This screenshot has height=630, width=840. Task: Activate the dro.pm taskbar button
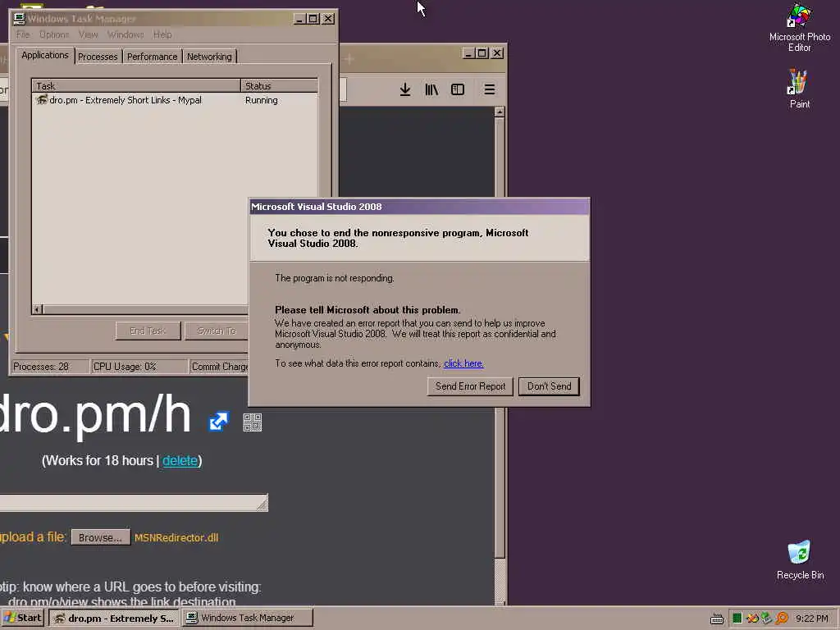(114, 618)
